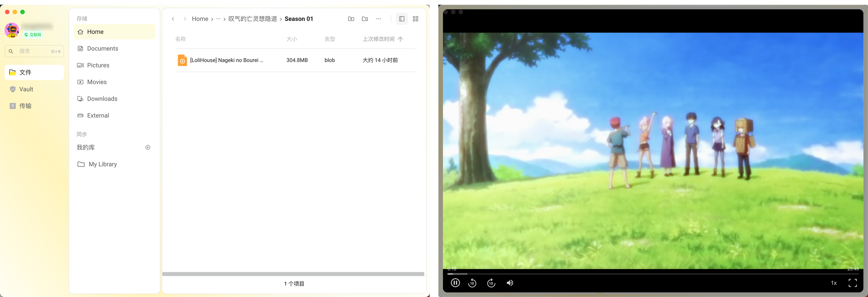Expand the collapsed breadcrumb ellipsis
This screenshot has height=297, width=868.
219,19
